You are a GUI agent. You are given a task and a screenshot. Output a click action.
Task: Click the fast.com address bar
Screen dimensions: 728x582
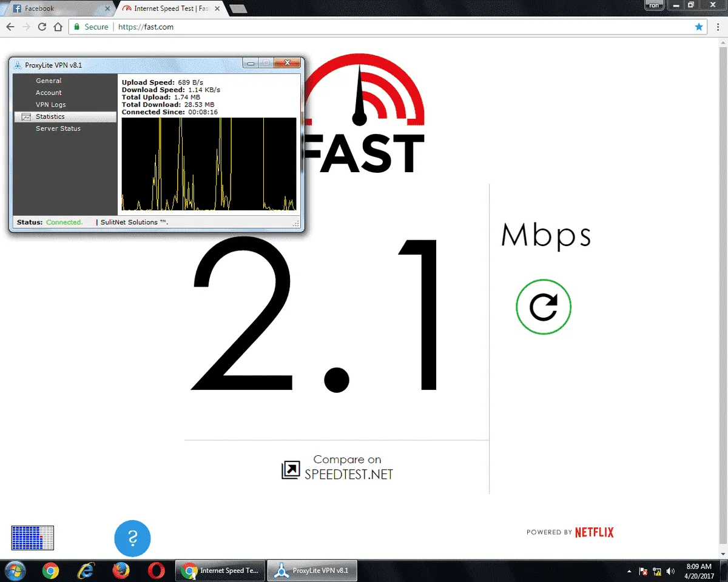click(x=388, y=27)
